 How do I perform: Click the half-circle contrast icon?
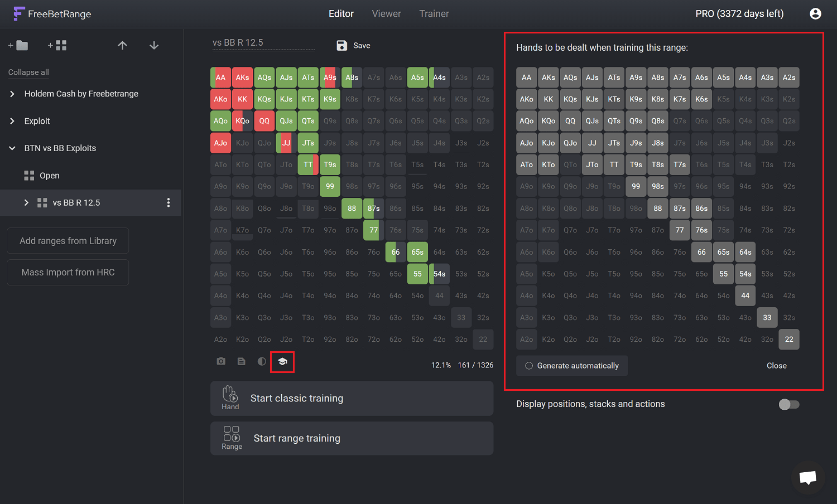tap(262, 361)
